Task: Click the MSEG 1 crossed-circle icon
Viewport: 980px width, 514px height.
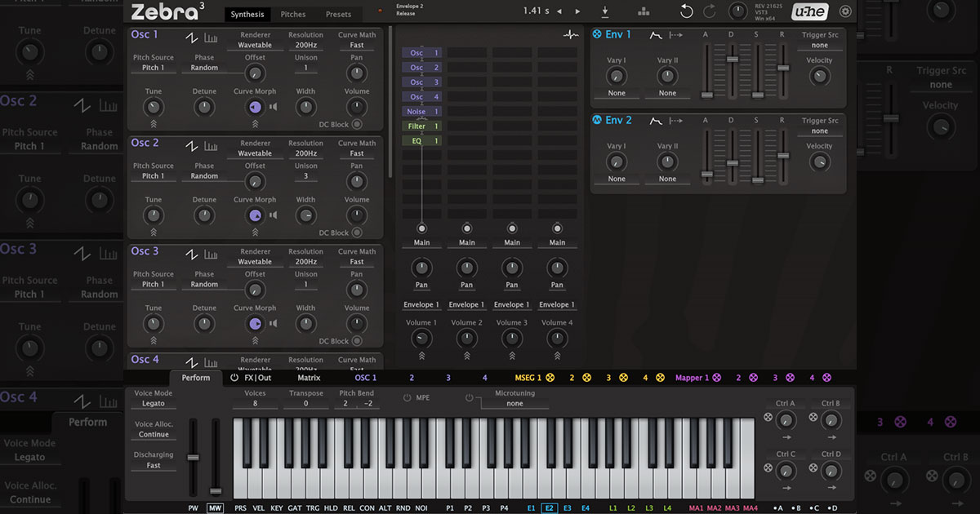Action: 550,378
